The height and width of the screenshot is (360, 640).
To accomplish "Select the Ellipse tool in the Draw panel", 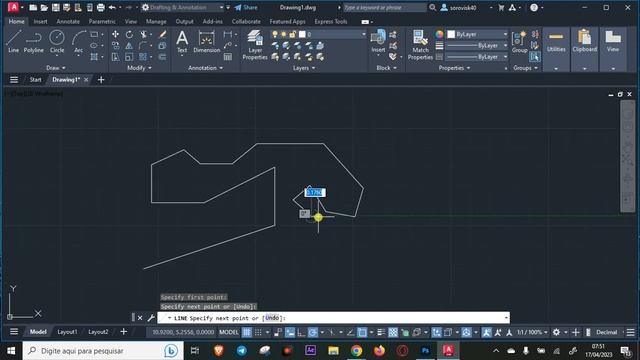I will [x=94, y=46].
